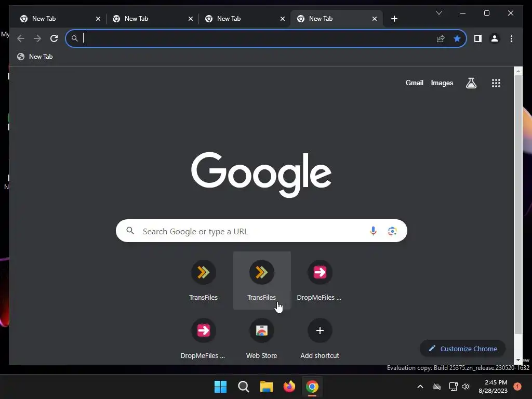
Task: Close the first New Tab
Action: tap(98, 19)
